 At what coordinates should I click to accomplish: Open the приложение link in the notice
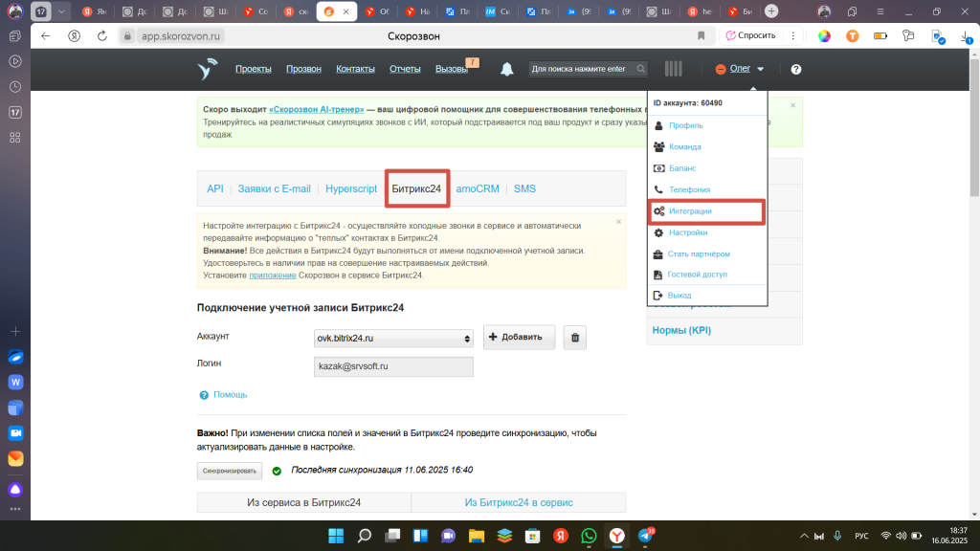coord(273,275)
